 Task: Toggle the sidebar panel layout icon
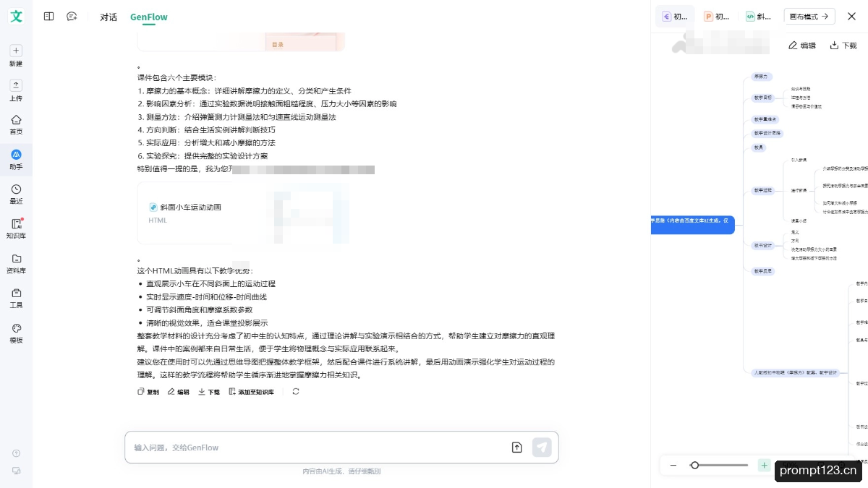[48, 16]
